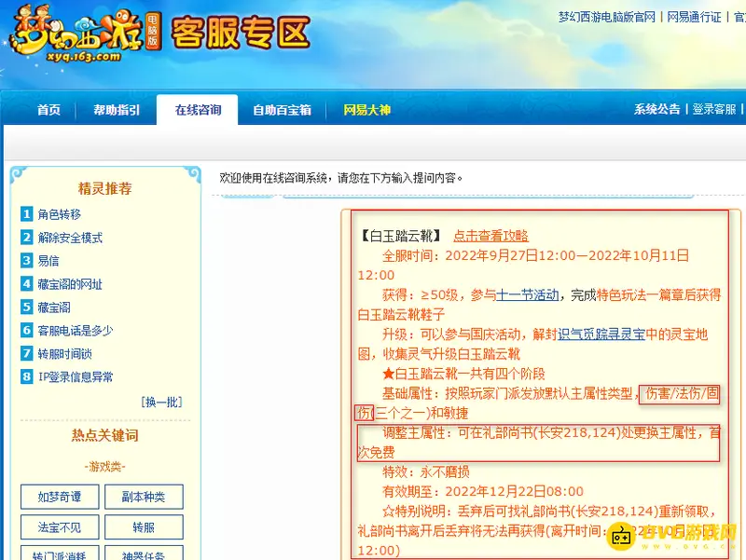
Task: Select the 如梦奇谭 keyword button
Action: (60, 497)
